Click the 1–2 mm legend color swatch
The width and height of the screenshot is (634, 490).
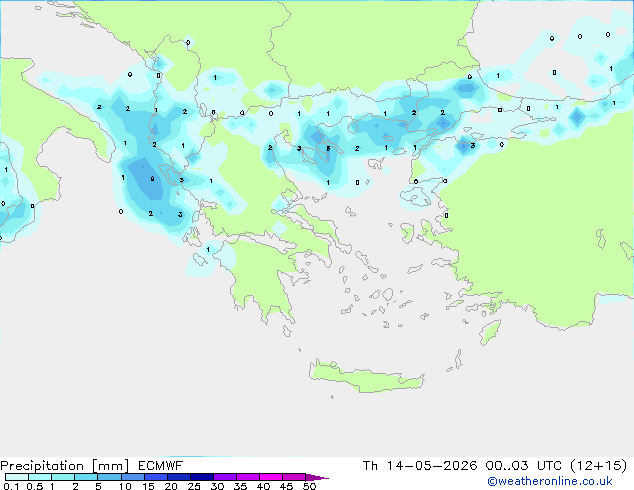pos(63,477)
